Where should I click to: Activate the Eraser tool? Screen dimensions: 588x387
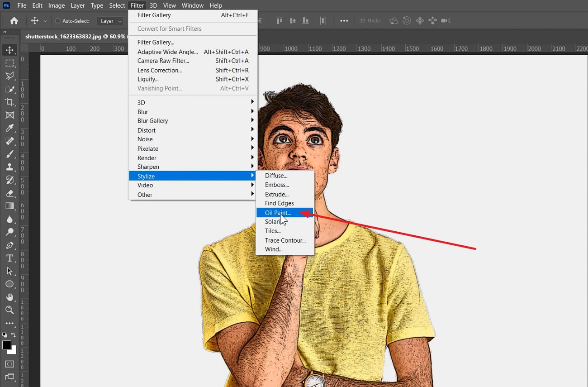9,193
